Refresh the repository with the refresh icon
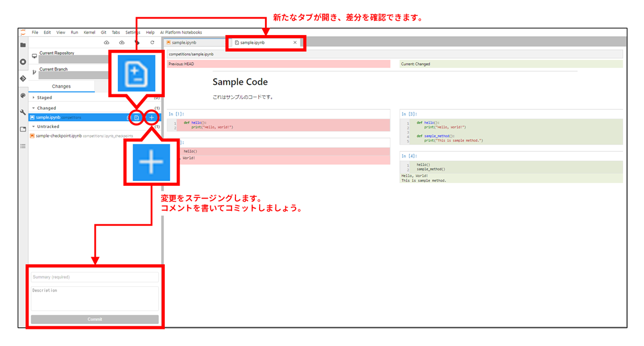Image resolution: width=644 pixels, height=346 pixels. [152, 42]
